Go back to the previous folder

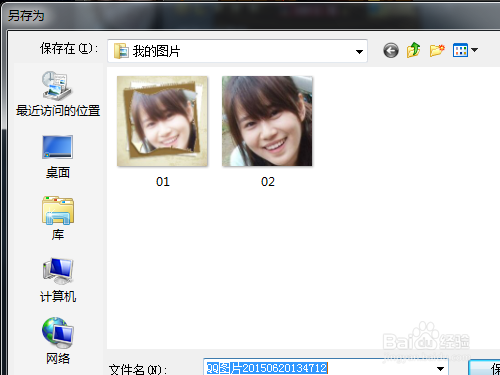[391, 51]
